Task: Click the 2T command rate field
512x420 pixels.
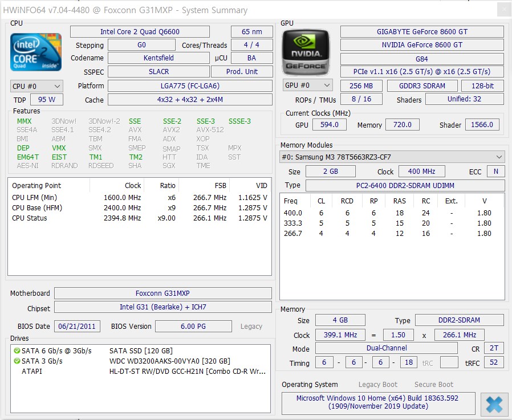Action: pyautogui.click(x=494, y=348)
